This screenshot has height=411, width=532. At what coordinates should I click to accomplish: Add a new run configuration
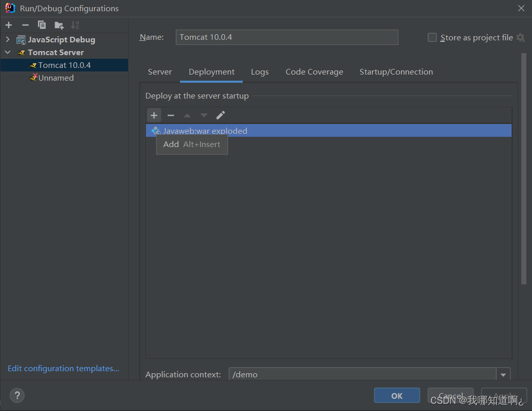click(x=9, y=25)
